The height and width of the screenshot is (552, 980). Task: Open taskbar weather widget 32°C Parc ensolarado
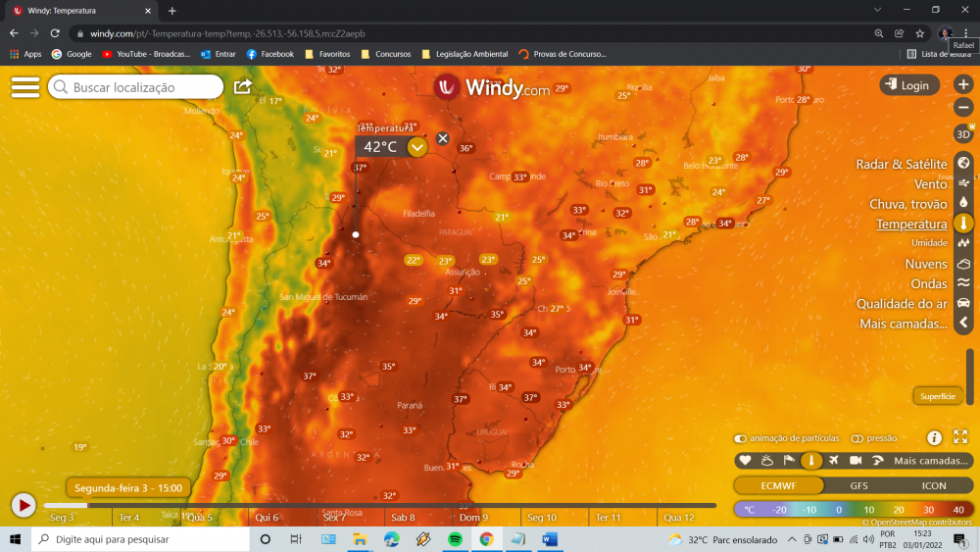click(x=722, y=539)
